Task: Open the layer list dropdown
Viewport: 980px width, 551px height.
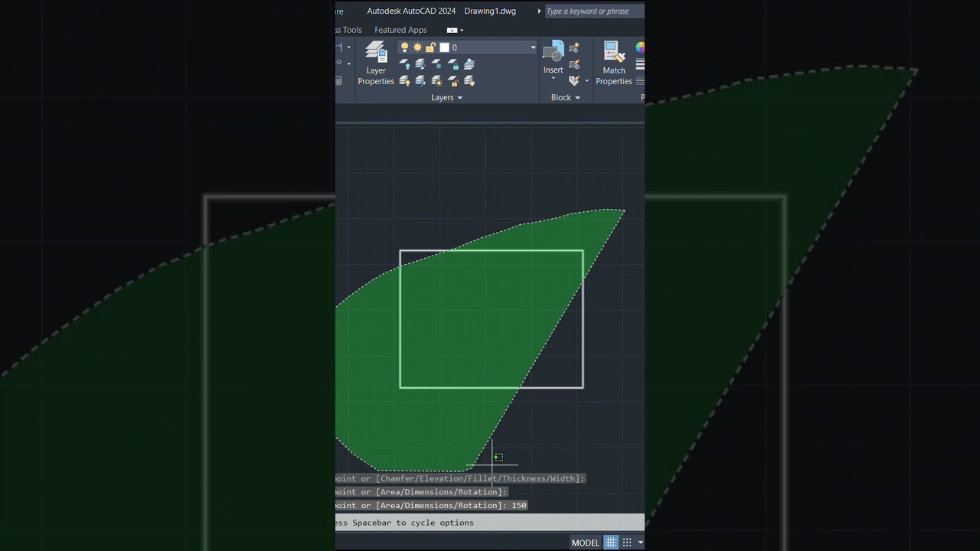Action: [x=533, y=47]
